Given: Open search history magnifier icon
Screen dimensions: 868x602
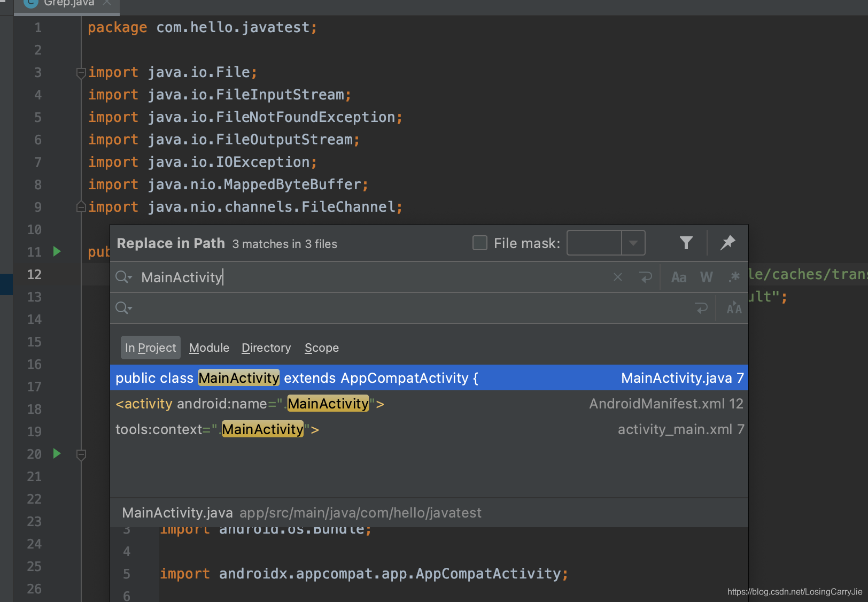Looking at the screenshot, I should (x=123, y=277).
